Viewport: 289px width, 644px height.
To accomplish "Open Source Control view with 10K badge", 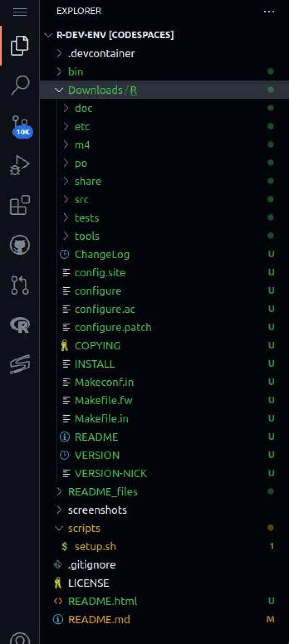I will 19,125.
